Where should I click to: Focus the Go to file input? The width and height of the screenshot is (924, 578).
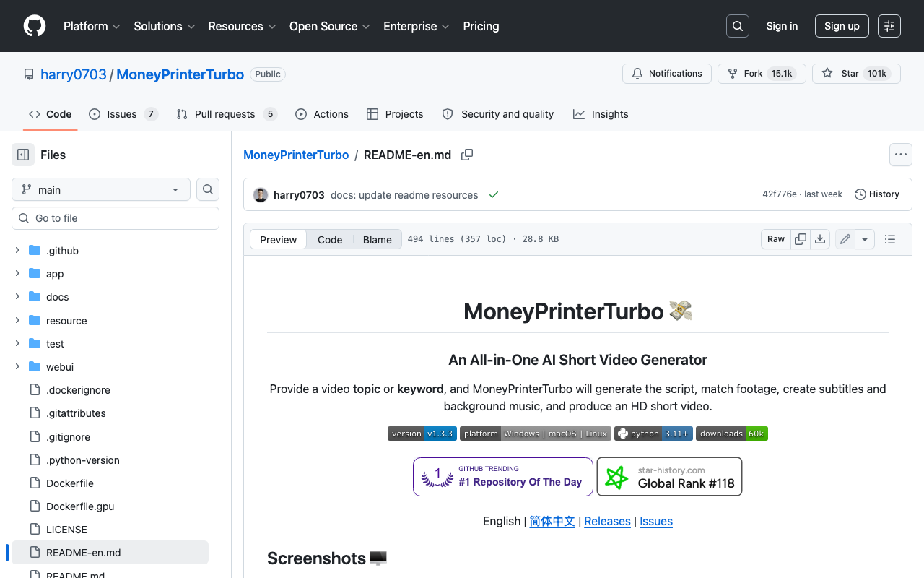(115, 218)
